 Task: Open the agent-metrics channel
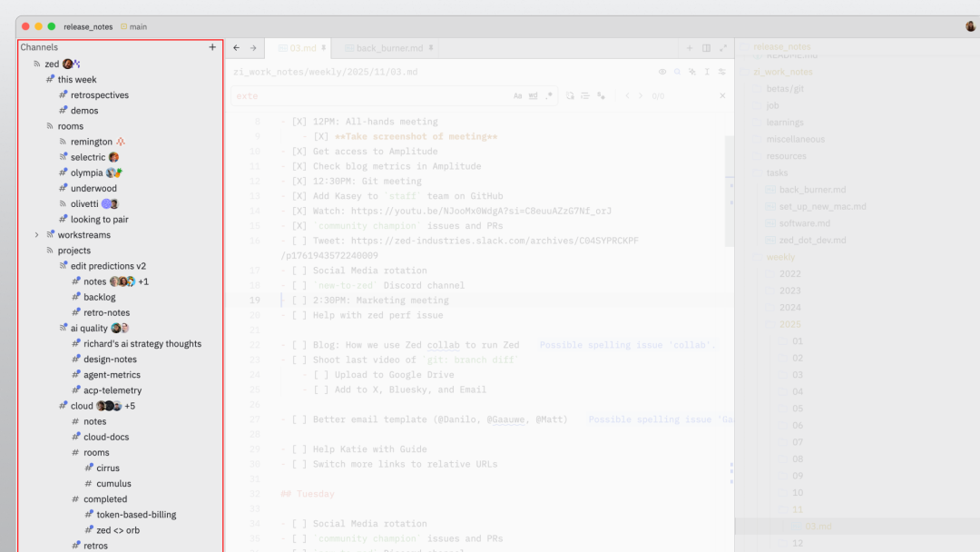112,374
